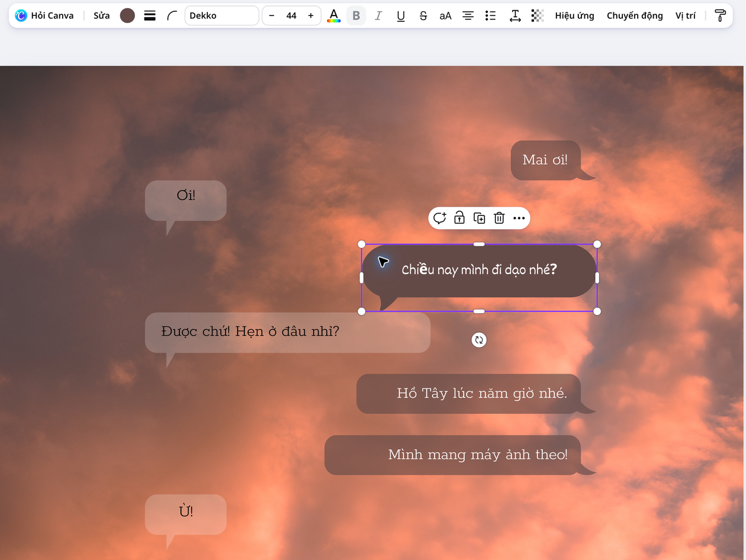746x560 pixels.
Task: Open the transparency control
Action: click(x=538, y=15)
